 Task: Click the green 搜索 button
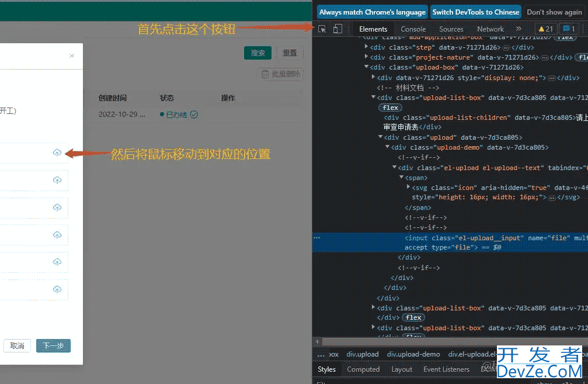pyautogui.click(x=258, y=53)
